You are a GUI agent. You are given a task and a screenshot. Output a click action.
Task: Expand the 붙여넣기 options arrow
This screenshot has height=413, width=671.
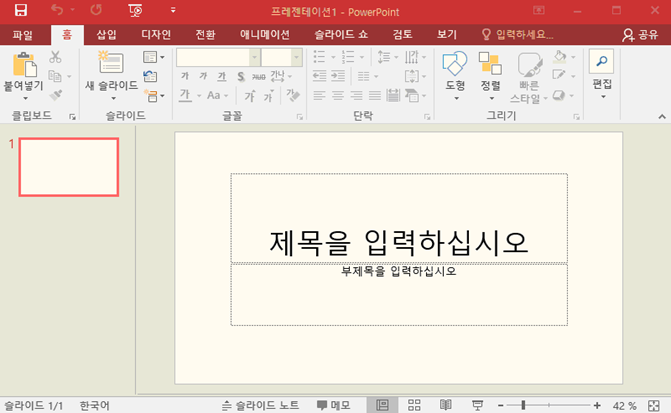pos(25,98)
